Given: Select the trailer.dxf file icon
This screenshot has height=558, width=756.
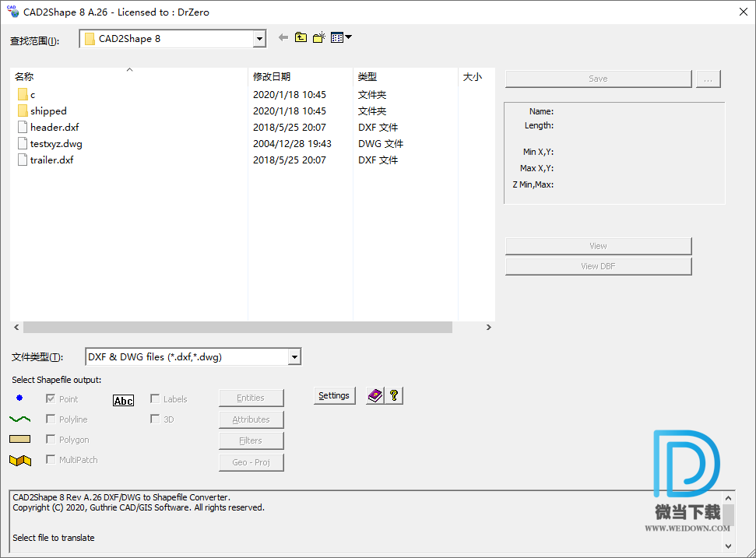Looking at the screenshot, I should click(22, 160).
